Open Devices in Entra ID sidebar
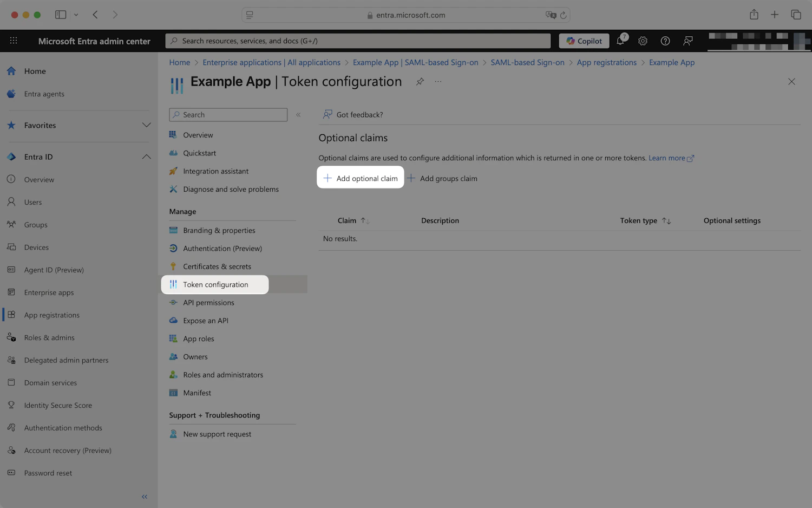812x508 pixels. (36, 247)
